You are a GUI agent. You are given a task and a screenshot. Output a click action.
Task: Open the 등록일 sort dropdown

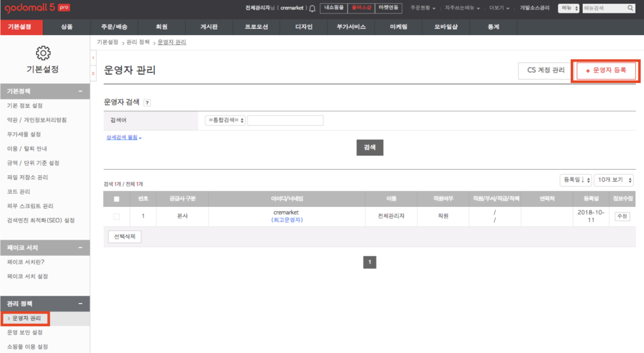pyautogui.click(x=576, y=180)
